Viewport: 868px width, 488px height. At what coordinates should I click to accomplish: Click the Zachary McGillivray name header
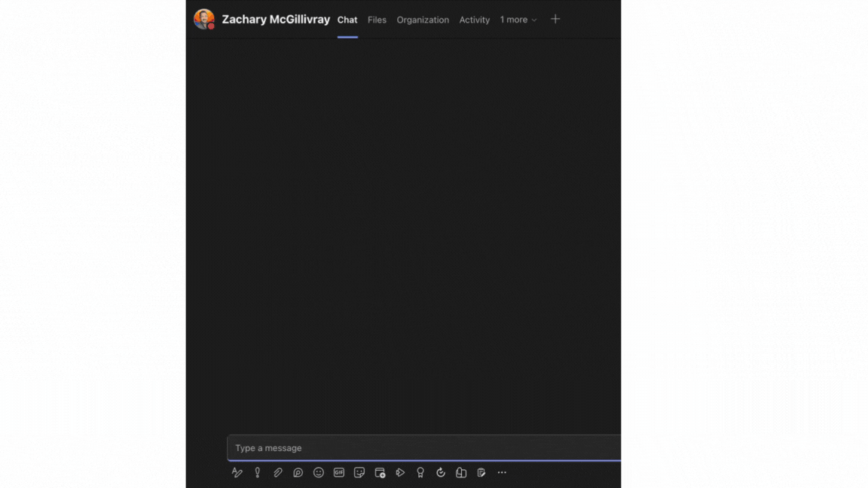click(276, 20)
